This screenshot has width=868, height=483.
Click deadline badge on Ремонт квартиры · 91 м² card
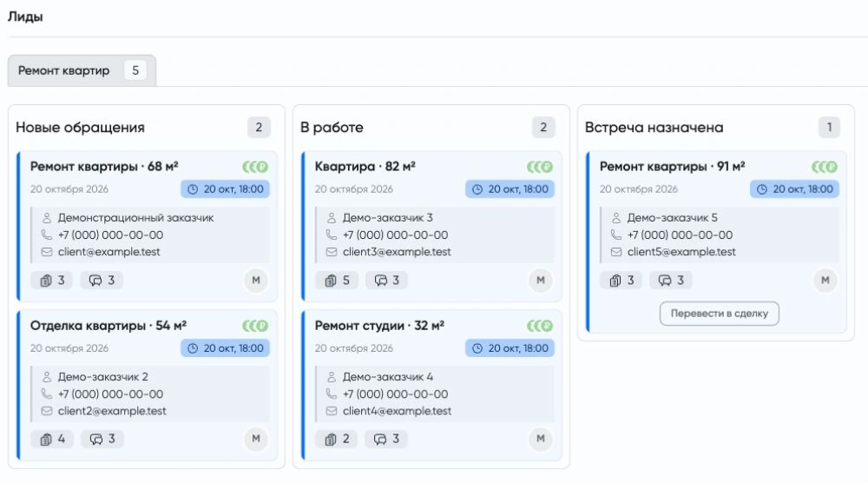[x=794, y=189]
